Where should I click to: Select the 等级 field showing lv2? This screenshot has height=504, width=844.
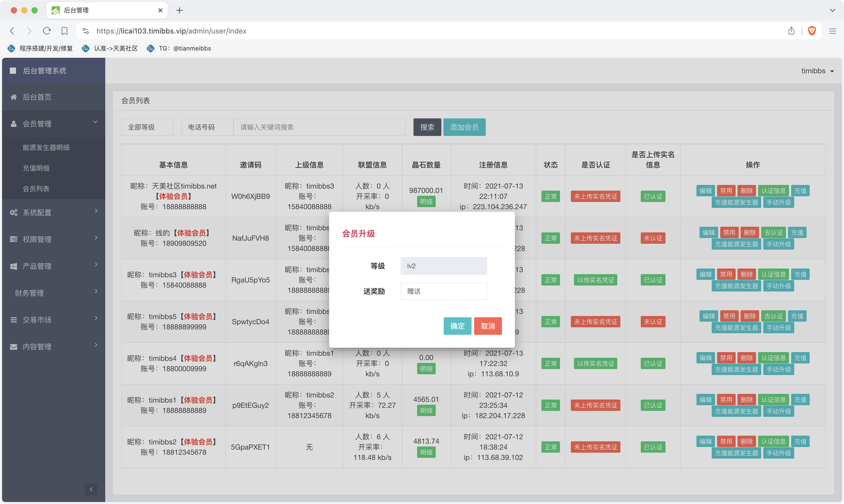point(444,266)
